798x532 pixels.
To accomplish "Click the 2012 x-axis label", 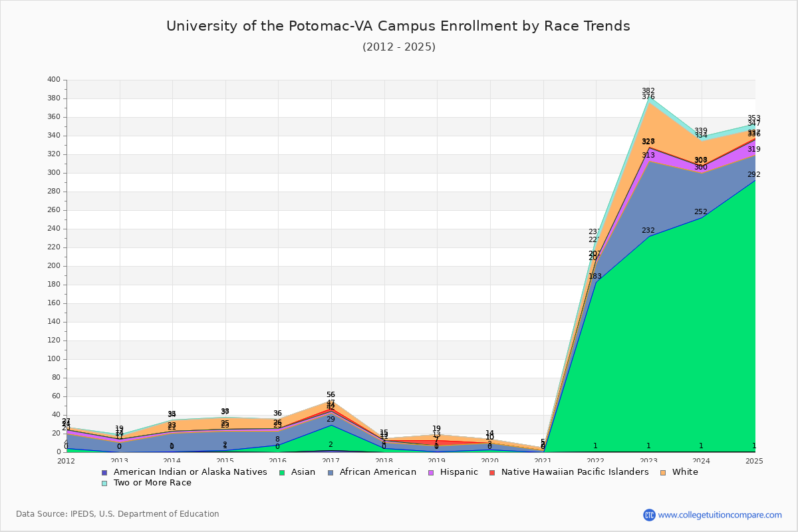I will coord(66,461).
